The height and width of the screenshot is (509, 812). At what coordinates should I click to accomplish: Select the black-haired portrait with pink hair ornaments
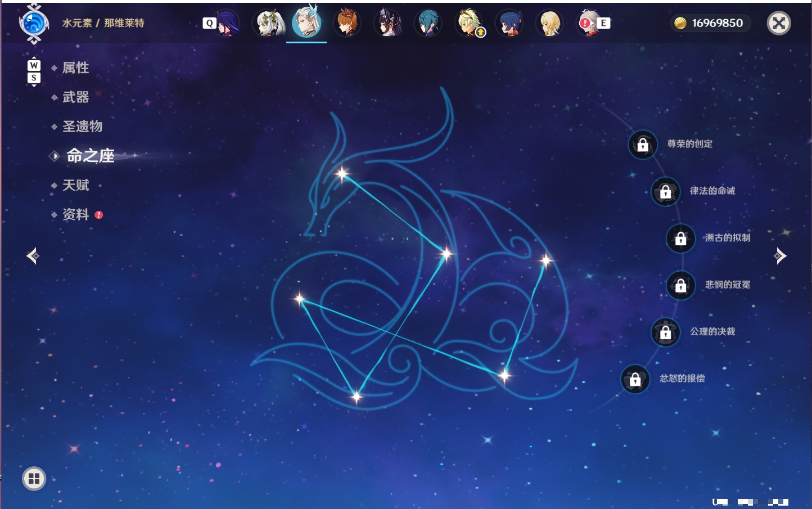tap(388, 23)
